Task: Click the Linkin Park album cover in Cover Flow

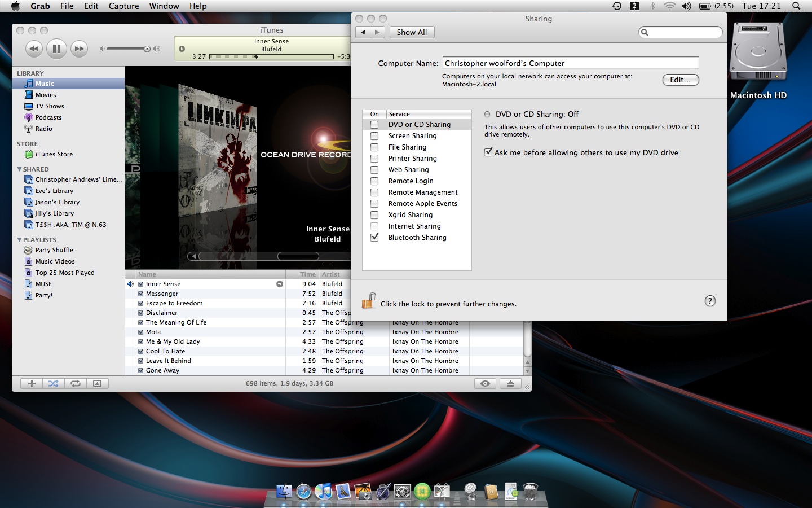Action: point(217,150)
